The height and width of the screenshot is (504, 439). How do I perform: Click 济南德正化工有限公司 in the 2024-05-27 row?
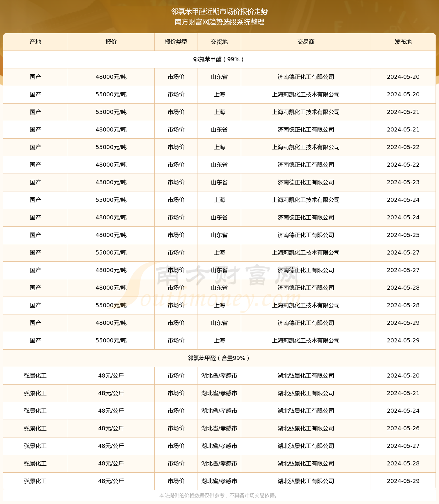click(x=306, y=270)
